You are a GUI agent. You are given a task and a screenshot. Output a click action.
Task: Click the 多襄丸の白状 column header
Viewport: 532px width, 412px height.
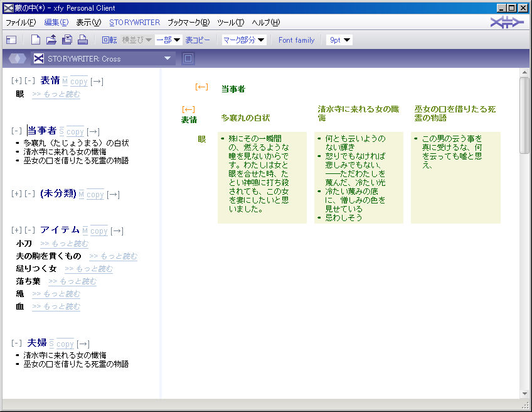click(x=246, y=118)
